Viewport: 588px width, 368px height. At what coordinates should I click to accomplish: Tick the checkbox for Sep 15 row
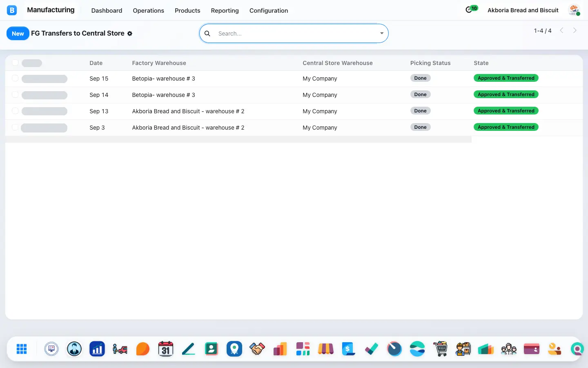click(15, 78)
